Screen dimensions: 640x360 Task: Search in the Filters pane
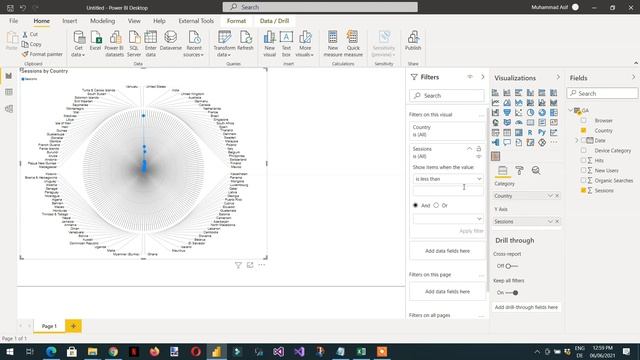447,96
